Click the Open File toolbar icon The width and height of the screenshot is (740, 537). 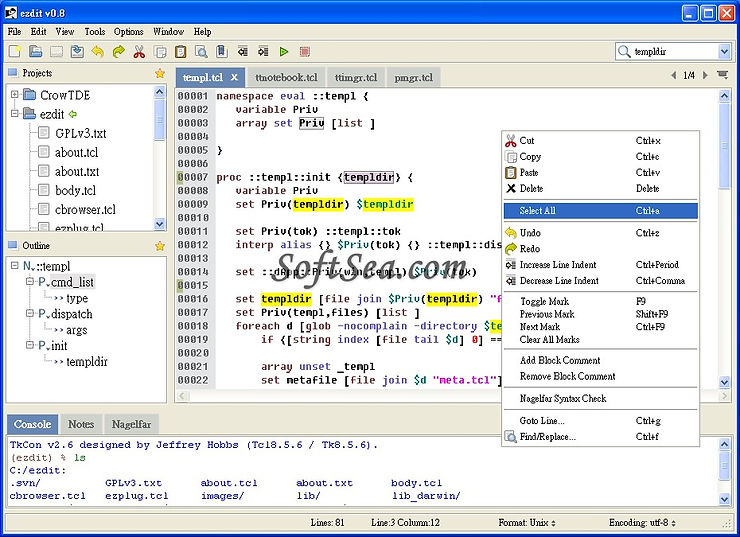(x=35, y=51)
